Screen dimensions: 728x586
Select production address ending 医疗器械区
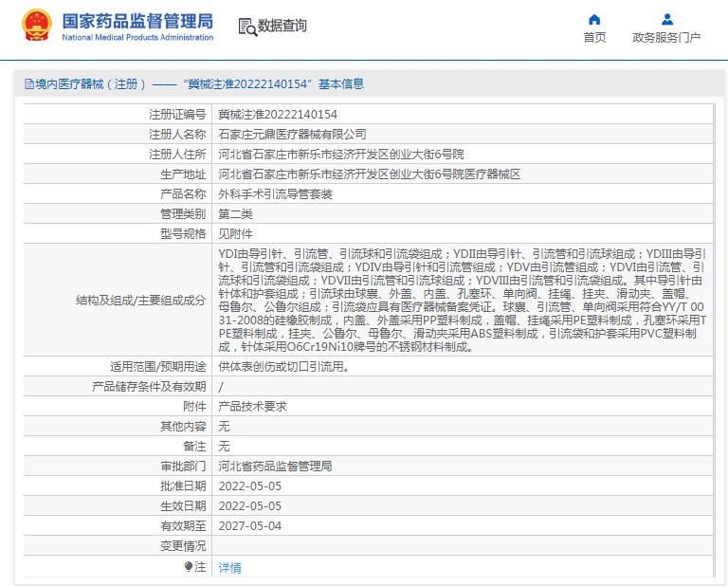click(x=370, y=174)
